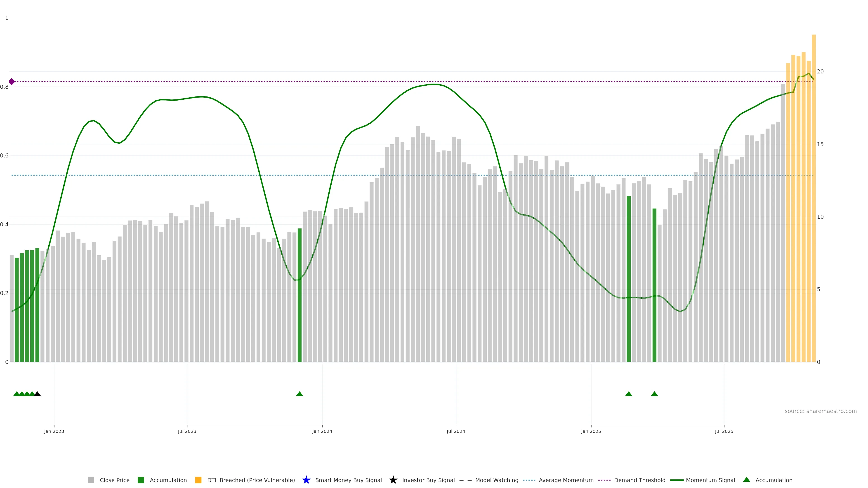Click Average Momentum dotted legend line
868x488 pixels.
pos(529,480)
